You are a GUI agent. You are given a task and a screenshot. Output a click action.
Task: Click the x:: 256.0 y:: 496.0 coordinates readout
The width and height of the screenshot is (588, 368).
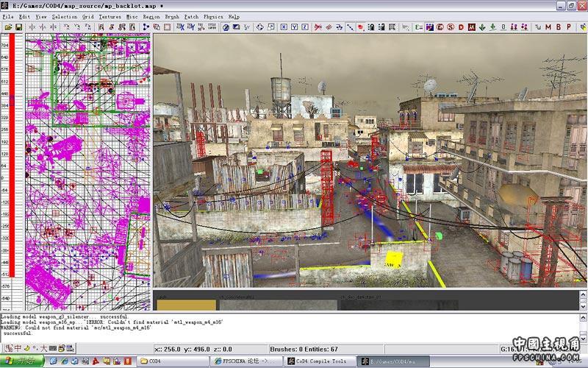(193, 349)
